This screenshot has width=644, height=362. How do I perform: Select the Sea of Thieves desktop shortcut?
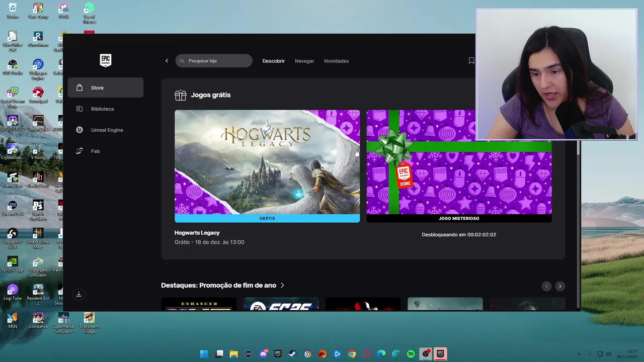[x=89, y=14]
